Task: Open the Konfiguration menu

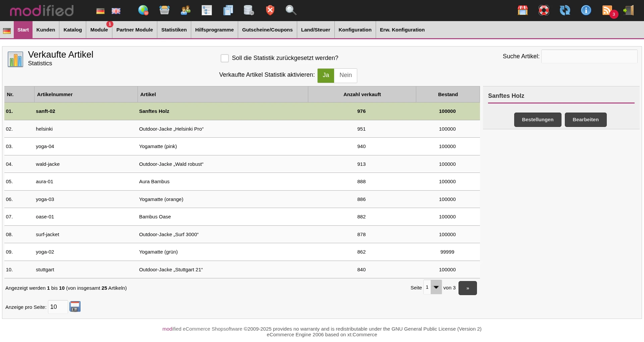Action: pyautogui.click(x=355, y=30)
